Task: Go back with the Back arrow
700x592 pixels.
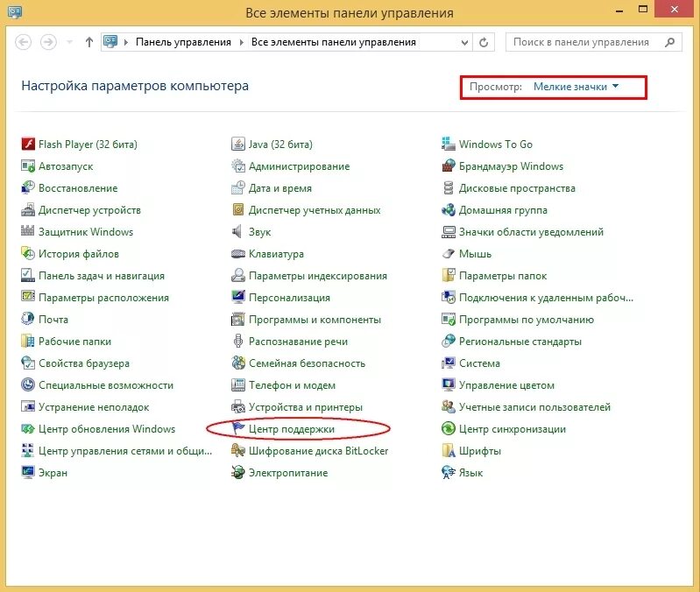Action: point(23,42)
